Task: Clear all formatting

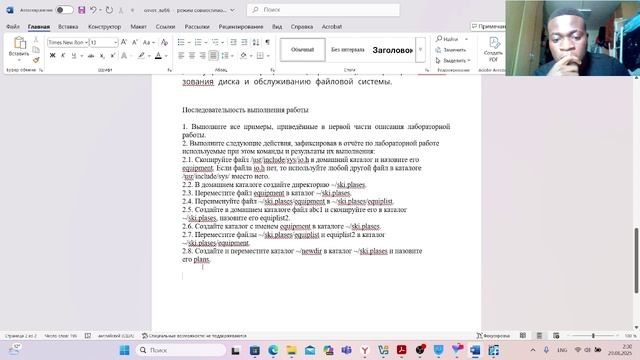Action: 164,42
